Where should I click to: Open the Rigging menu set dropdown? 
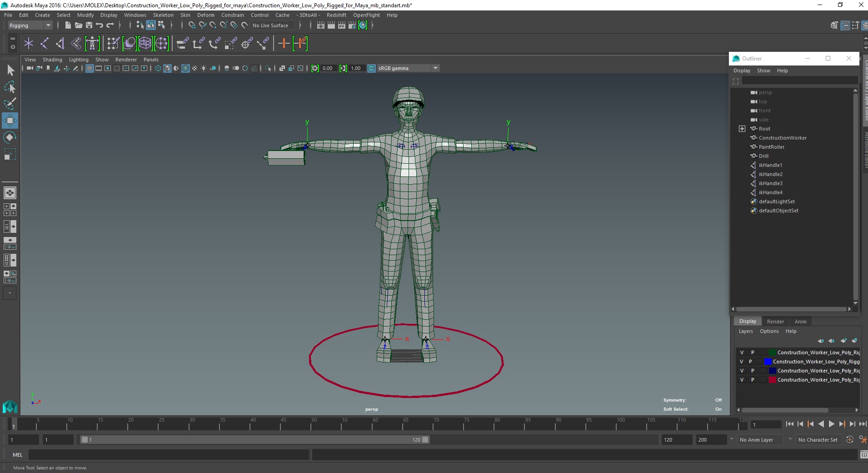[30, 25]
